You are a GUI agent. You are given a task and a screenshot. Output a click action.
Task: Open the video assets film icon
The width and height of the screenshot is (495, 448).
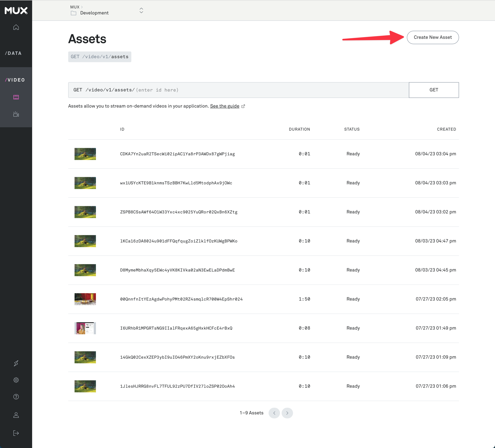pyautogui.click(x=16, y=97)
